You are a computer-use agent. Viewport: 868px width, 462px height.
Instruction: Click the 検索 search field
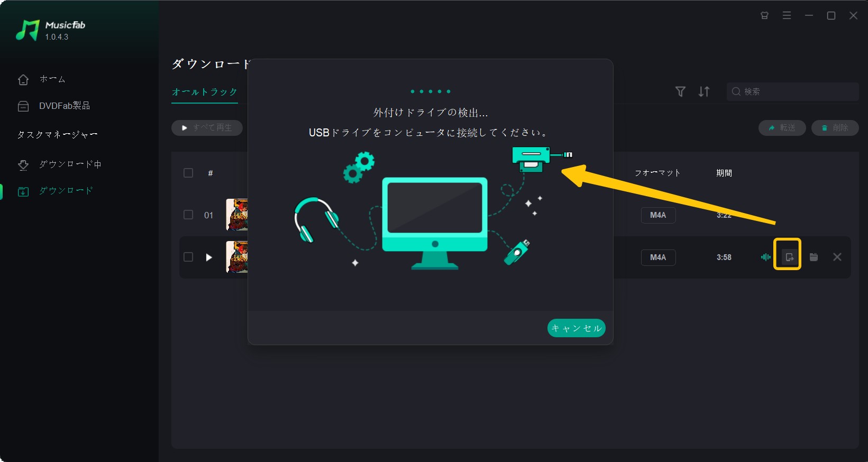tap(792, 91)
